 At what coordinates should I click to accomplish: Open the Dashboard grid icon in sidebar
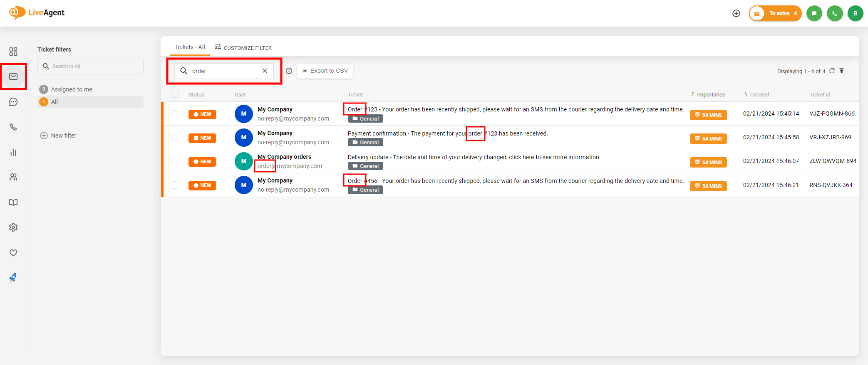coord(13,51)
